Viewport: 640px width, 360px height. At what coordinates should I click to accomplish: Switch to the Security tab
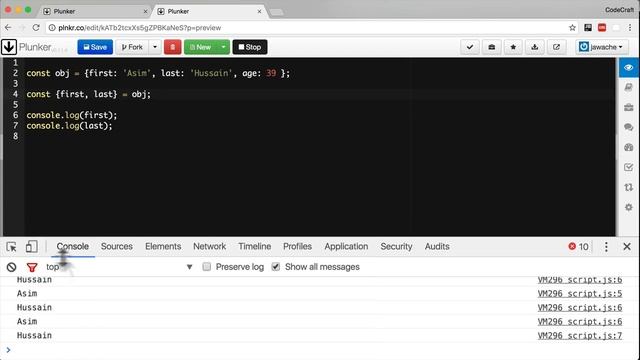[396, 247]
